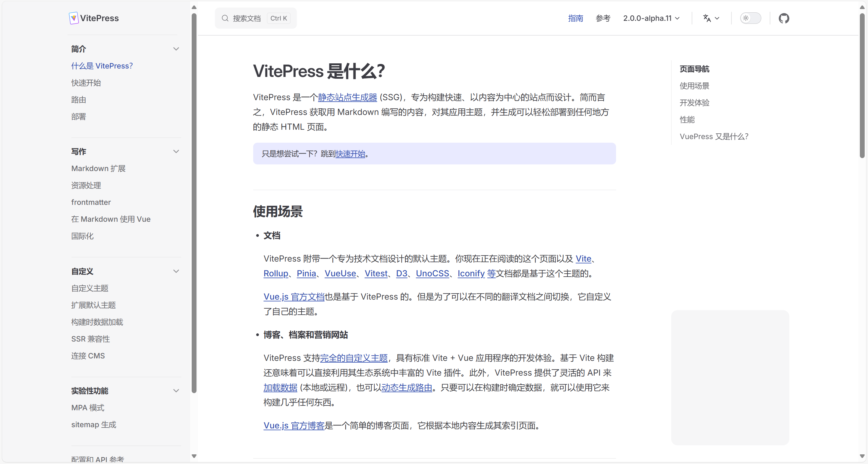
Task: Open the 完全的自定义主题 link
Action: [354, 358]
